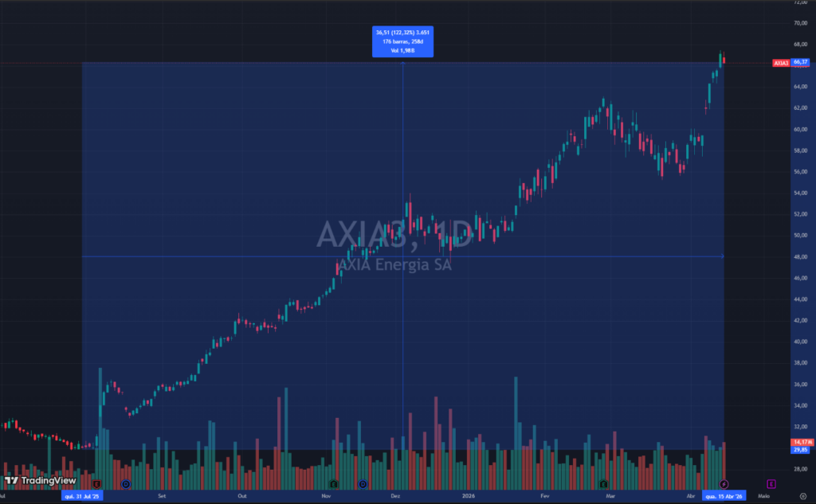
Task: Click the blue dividend D marker before December
Action: [x=363, y=483]
